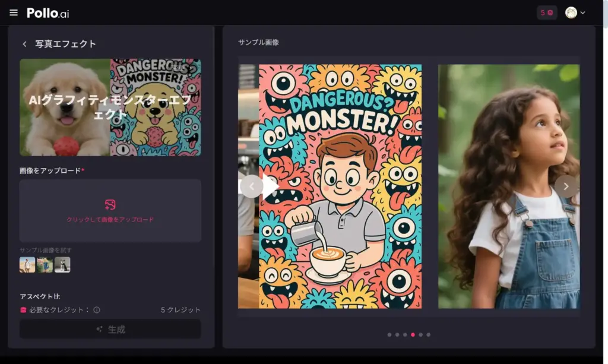608x364 pixels.
Task: Click the Pollo.ai logo
Action: pos(48,12)
